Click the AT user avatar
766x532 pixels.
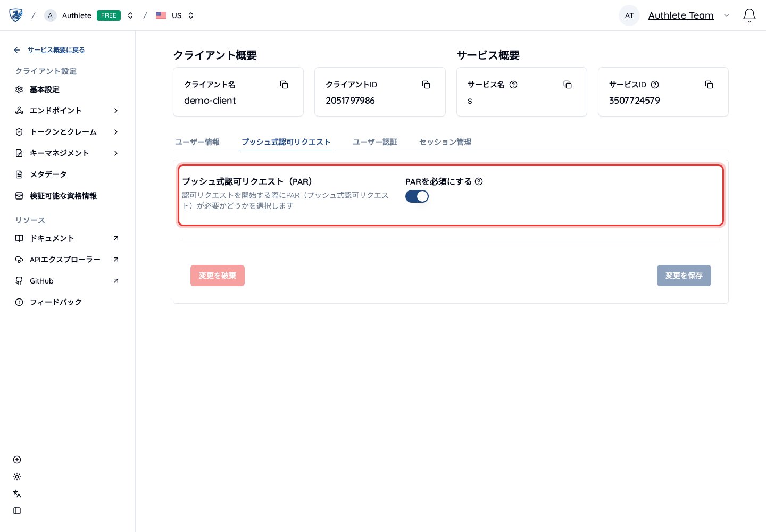629,15
